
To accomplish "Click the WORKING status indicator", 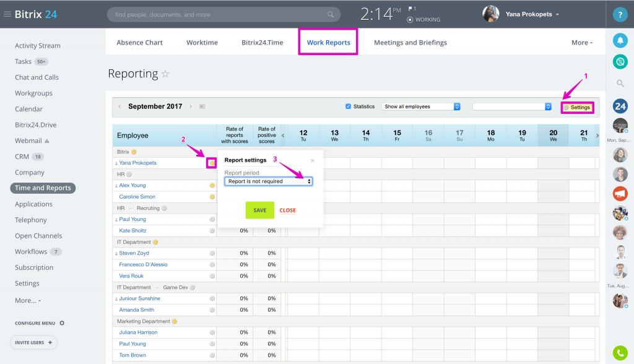I will click(x=423, y=19).
